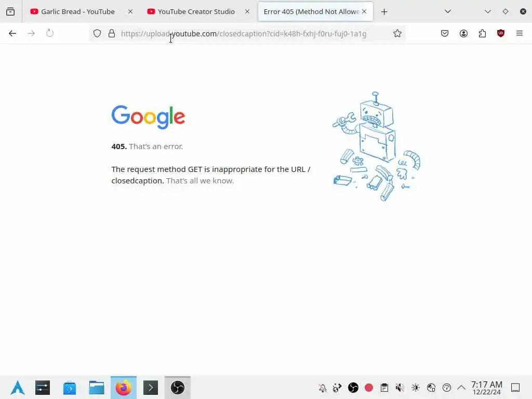This screenshot has height=399, width=532.
Task: Open OBS tray icon
Action: (x=353, y=388)
